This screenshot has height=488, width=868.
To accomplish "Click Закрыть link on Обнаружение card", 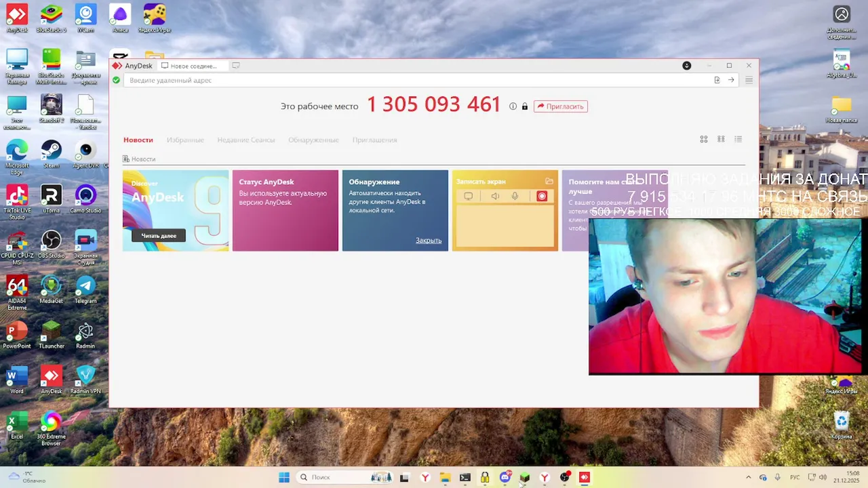I will 429,241.
